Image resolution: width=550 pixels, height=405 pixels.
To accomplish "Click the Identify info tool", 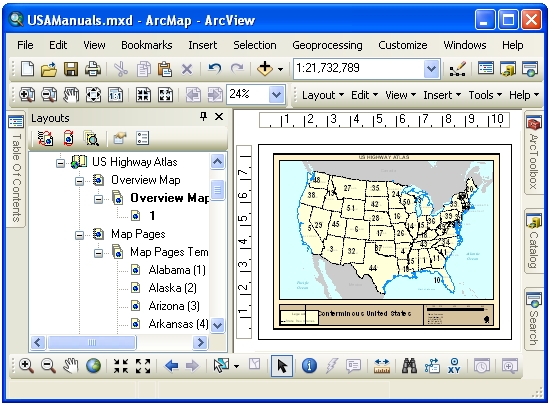I will pyautogui.click(x=309, y=366).
